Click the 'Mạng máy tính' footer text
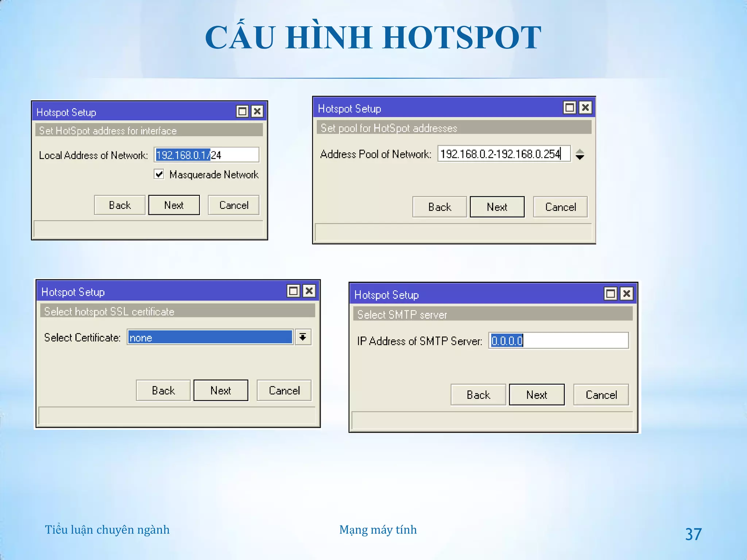 (x=378, y=530)
